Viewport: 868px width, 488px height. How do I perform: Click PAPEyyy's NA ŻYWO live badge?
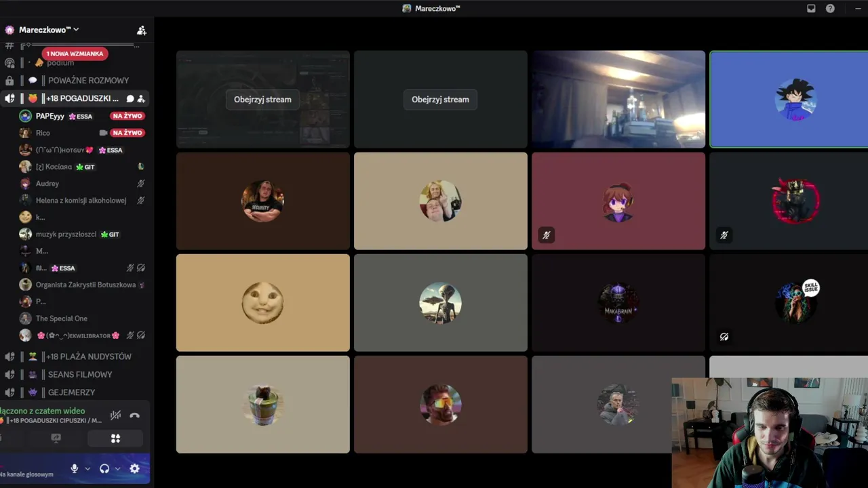coord(127,116)
